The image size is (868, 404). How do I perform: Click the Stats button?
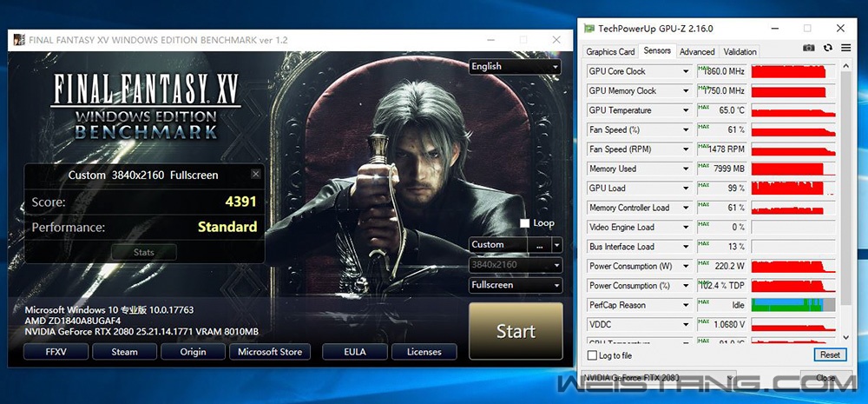coord(144,252)
